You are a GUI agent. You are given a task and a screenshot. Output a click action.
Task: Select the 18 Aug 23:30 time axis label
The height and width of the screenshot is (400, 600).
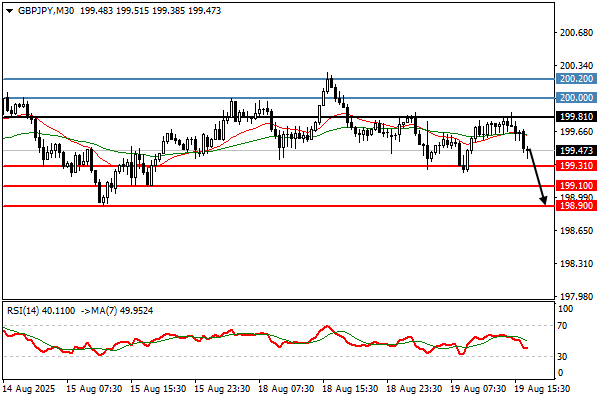[414, 389]
